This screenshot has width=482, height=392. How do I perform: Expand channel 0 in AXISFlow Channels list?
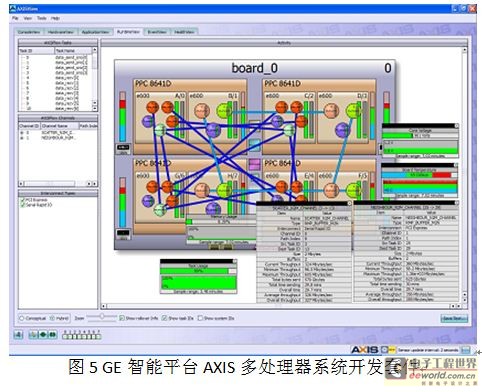pos(22,133)
